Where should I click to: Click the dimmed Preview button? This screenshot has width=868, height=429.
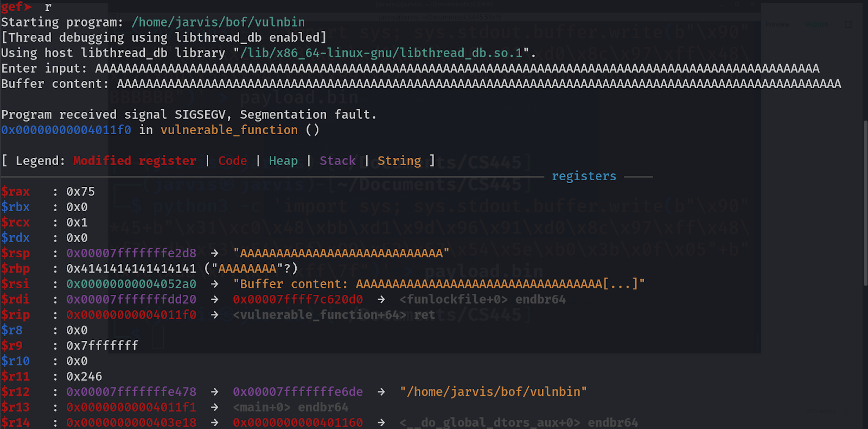(777, 24)
